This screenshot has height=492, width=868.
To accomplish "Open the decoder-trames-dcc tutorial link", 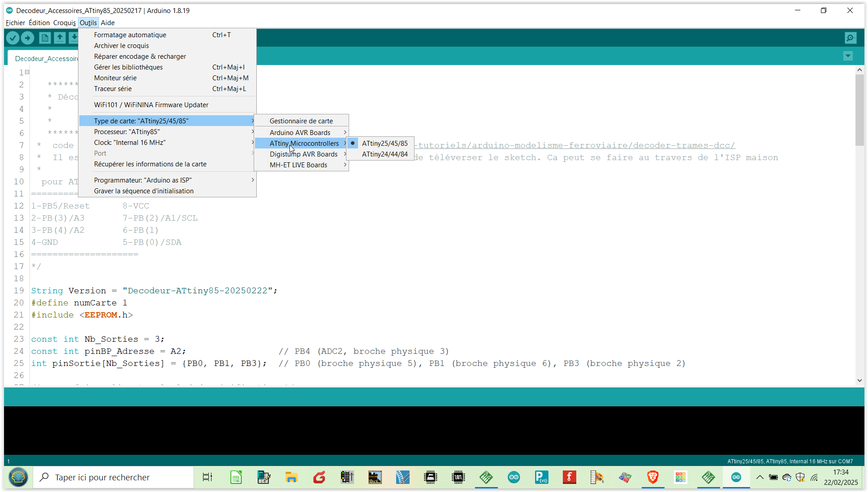I will click(x=574, y=145).
